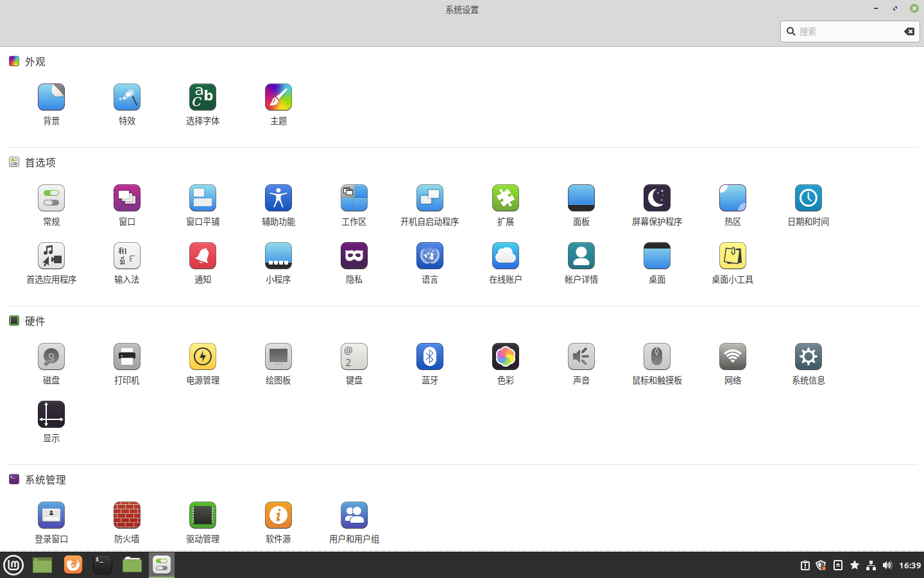
Task: Open 打印机 printers settings
Action: point(127,364)
